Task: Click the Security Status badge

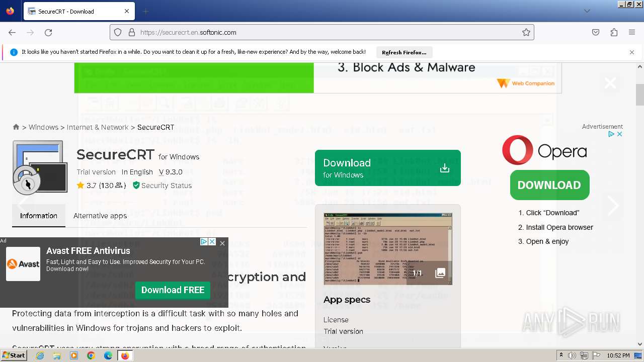Action: coord(162,186)
